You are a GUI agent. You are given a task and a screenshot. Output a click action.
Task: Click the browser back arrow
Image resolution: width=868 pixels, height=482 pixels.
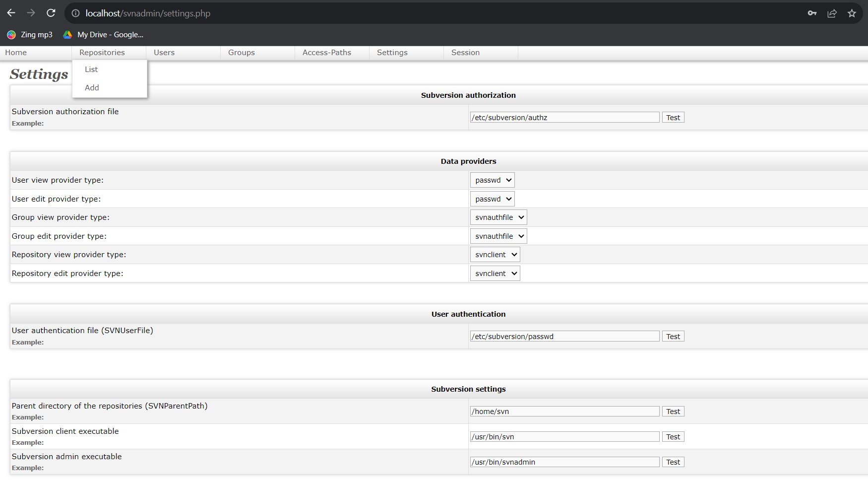(x=11, y=13)
